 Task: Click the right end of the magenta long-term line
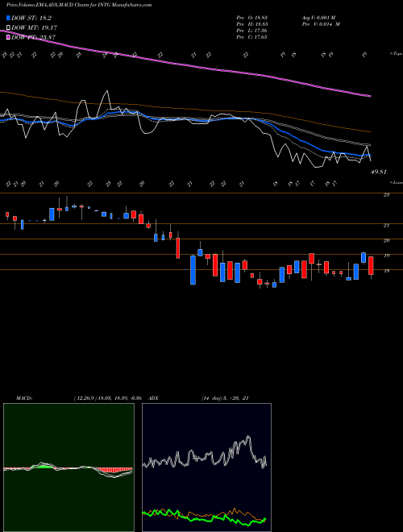369,96
